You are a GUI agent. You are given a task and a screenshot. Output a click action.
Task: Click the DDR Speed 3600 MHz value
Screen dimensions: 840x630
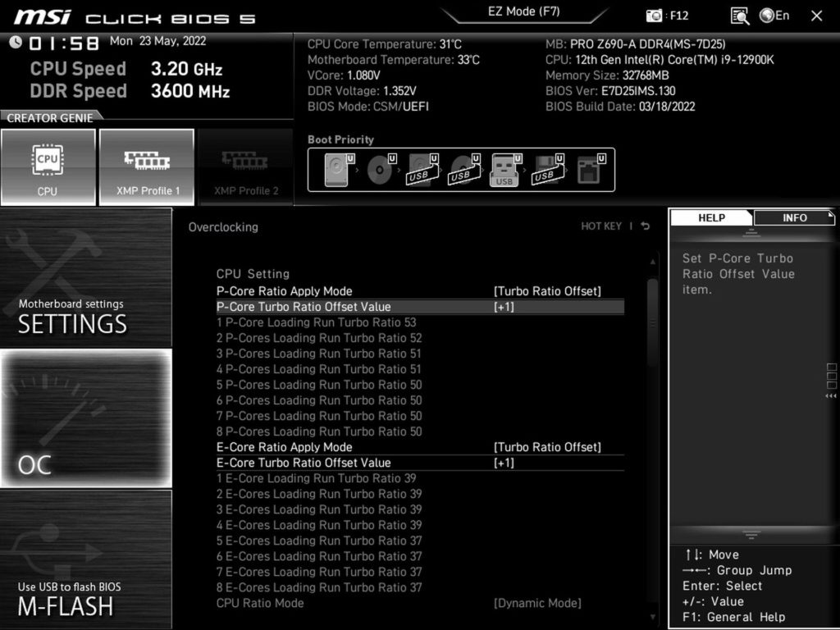(x=190, y=91)
